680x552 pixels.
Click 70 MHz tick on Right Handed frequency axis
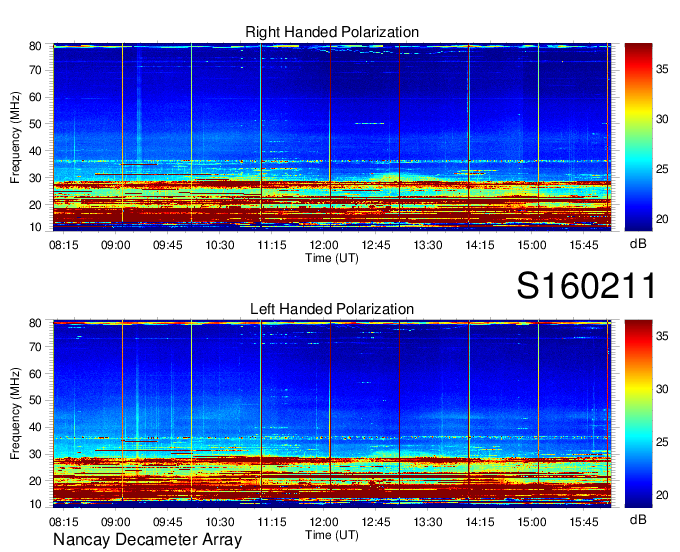pos(35,70)
